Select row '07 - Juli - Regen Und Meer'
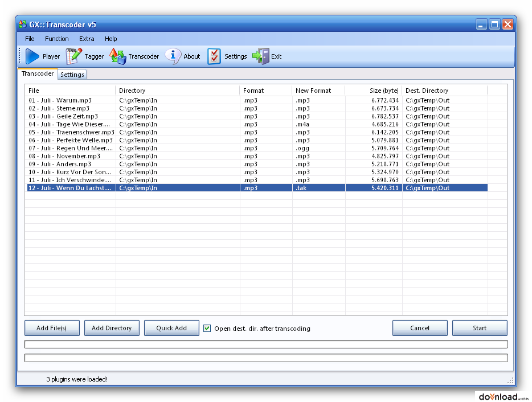Image resolution: width=532 pixels, height=402 pixels. (257, 148)
